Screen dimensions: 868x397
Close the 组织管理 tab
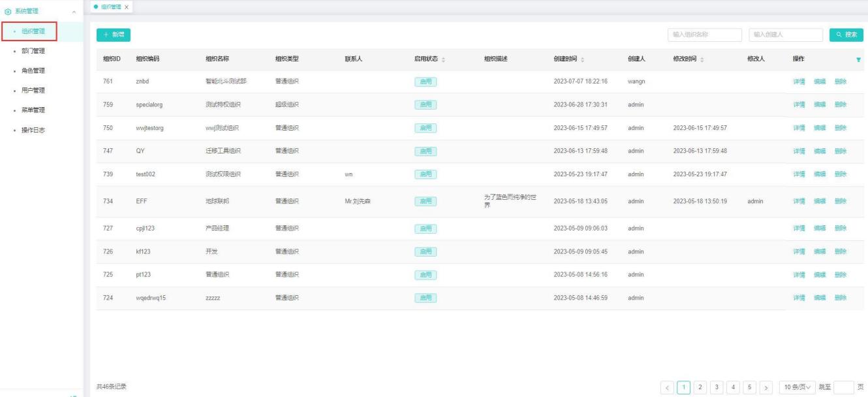point(127,7)
